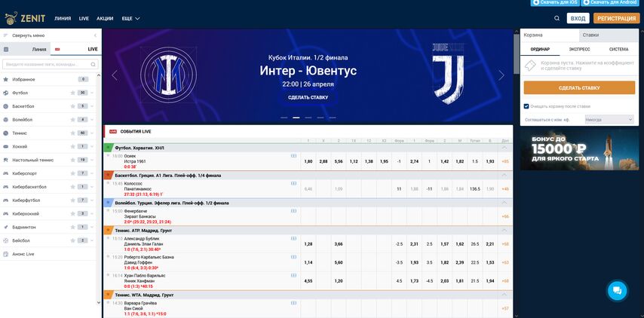
Task: Favorite the Футбол category star
Action: click(72, 93)
